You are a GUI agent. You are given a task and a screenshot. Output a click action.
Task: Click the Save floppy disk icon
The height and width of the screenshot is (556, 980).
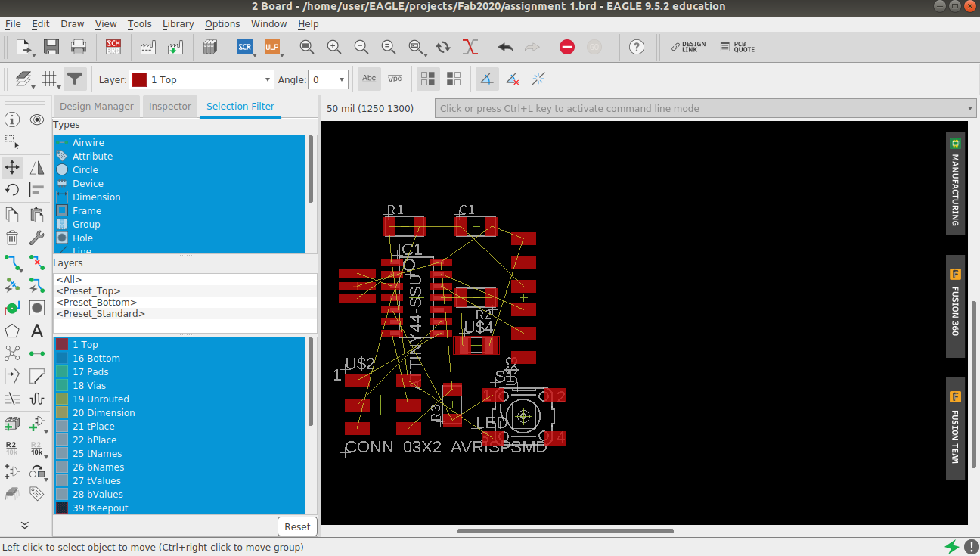pyautogui.click(x=51, y=47)
